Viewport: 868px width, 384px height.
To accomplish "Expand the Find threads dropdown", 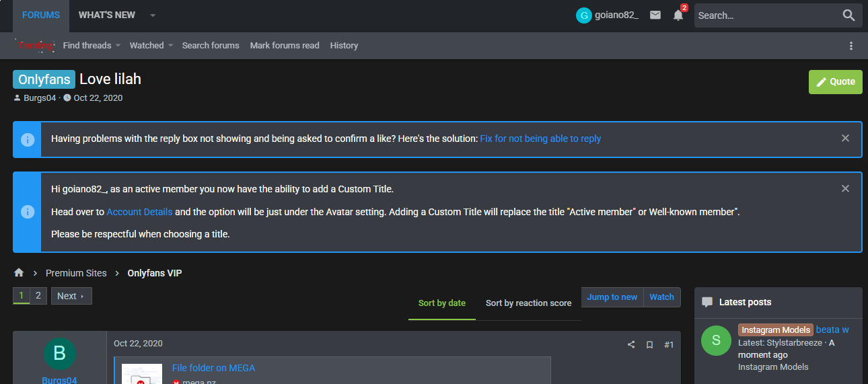I will [118, 46].
